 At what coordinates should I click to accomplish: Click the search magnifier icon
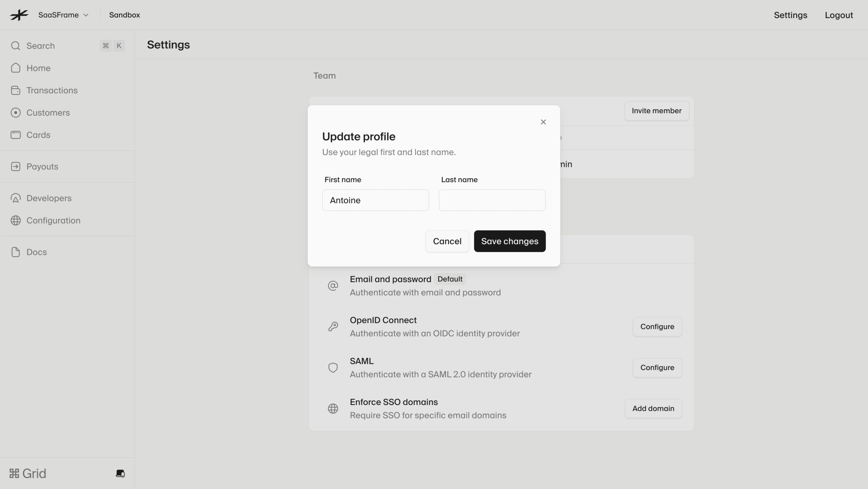[x=16, y=46]
